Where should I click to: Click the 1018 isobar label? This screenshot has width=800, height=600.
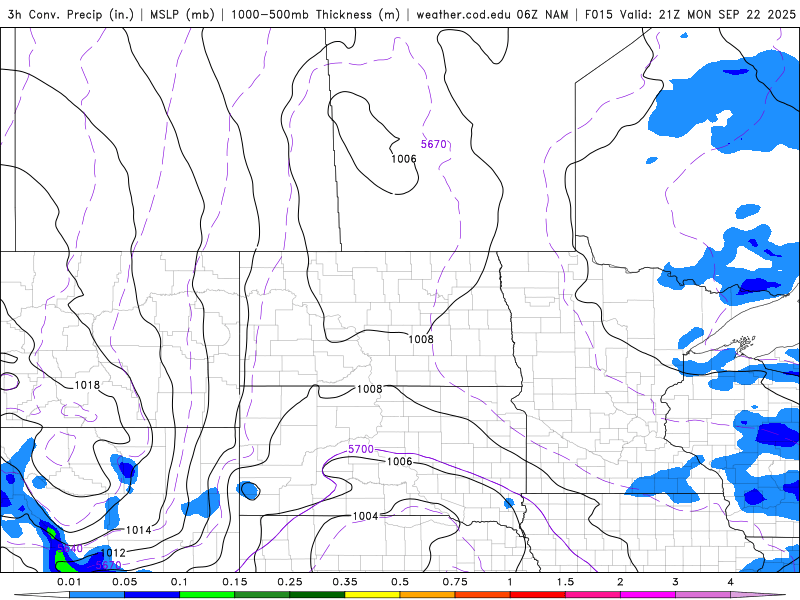point(87,385)
